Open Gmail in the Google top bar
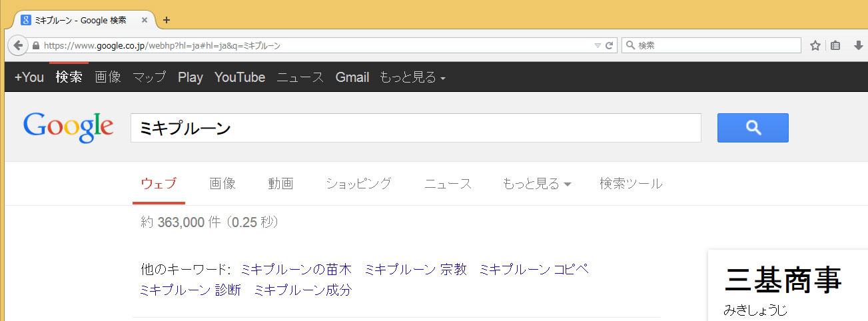This screenshot has width=868, height=321. (352, 77)
